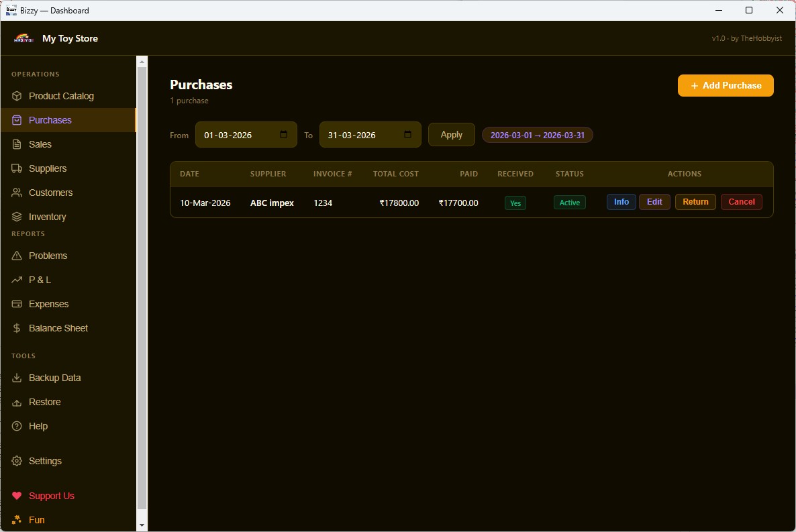Click the Settings gear icon

tap(17, 461)
